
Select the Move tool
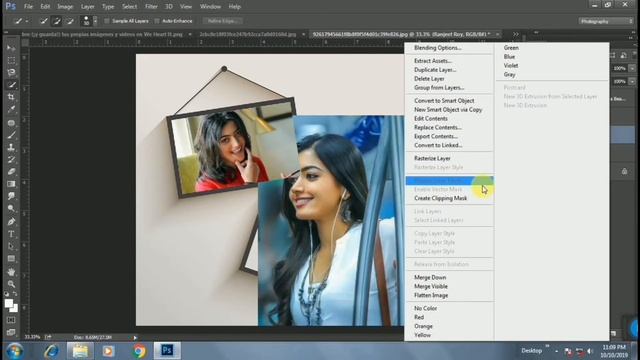(11, 48)
